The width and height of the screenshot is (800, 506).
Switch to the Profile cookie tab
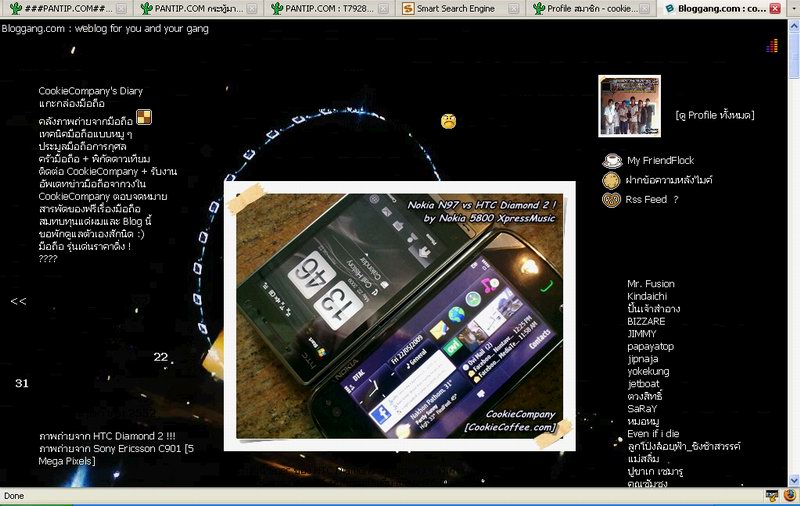(x=590, y=9)
